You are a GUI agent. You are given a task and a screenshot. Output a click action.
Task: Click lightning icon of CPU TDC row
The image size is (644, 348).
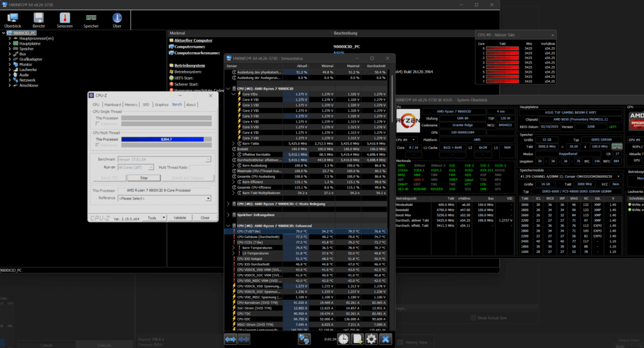point(234,313)
